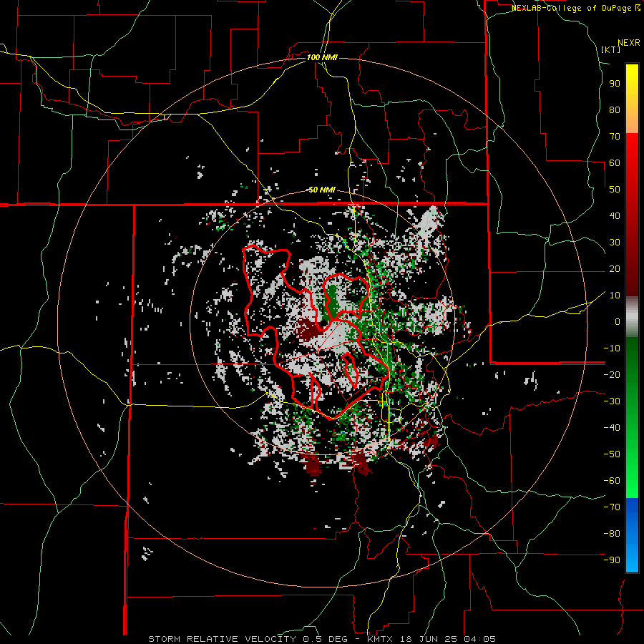Viewport: 644px width, 644px height.
Task: Click the 70 value on velocity scale
Action: (x=615, y=137)
